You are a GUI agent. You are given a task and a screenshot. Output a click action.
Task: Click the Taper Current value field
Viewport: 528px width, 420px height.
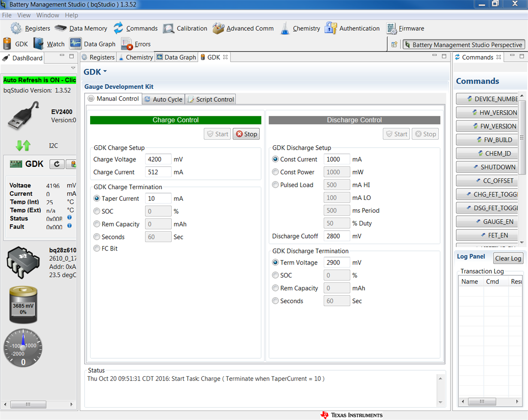(158, 199)
